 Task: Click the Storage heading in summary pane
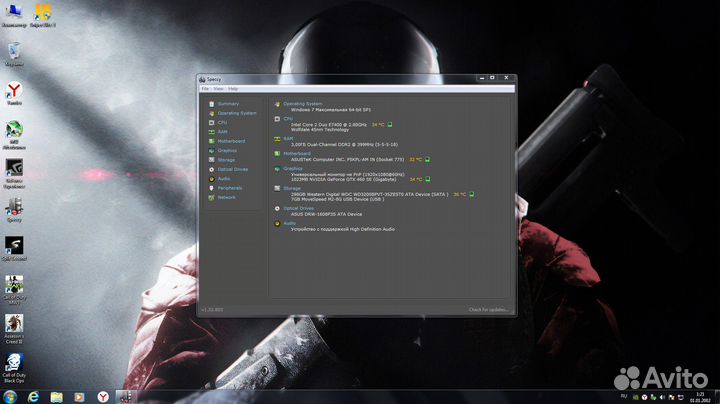292,189
